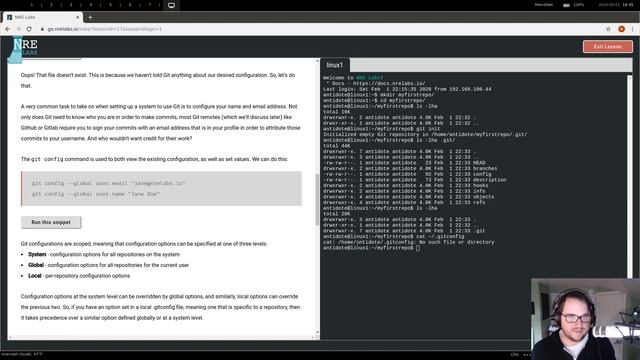Switch to workspace 2 in top bar

pyautogui.click(x=51, y=5)
